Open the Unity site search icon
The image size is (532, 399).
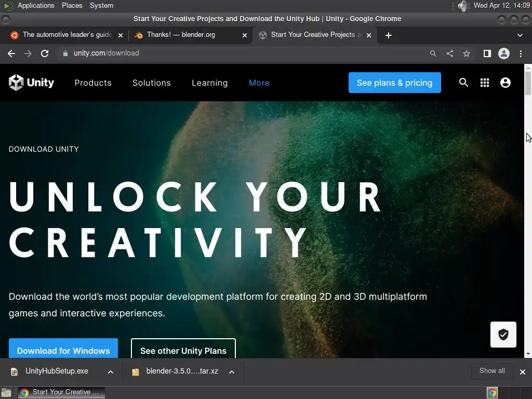pyautogui.click(x=463, y=83)
